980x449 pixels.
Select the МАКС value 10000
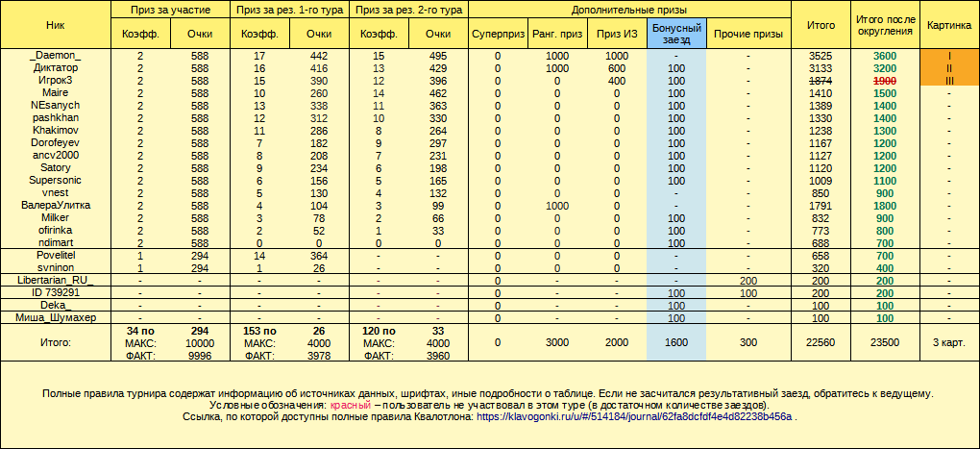[200, 343]
